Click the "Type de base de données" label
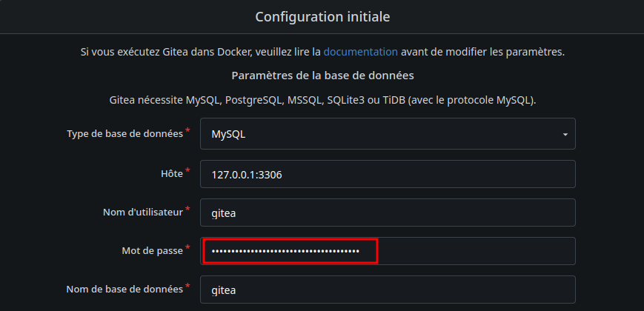 tap(125, 135)
